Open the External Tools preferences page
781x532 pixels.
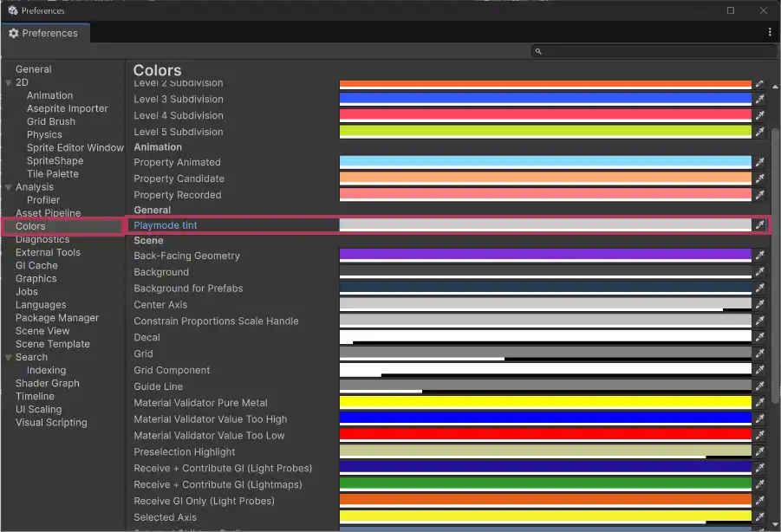coord(48,252)
